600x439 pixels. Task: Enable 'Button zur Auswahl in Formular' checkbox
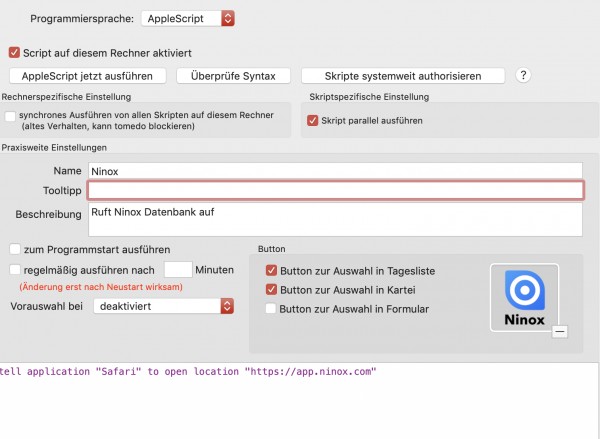[271, 308]
